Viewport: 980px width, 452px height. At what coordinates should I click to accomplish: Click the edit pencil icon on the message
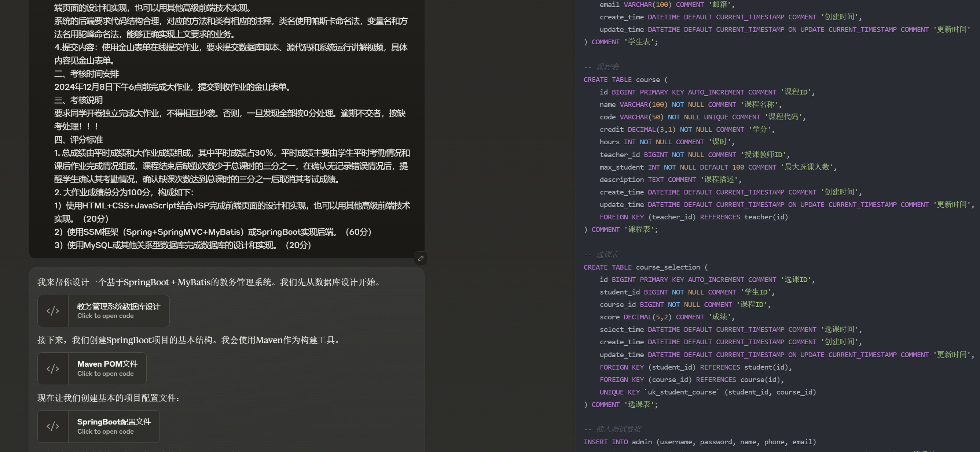(x=421, y=258)
